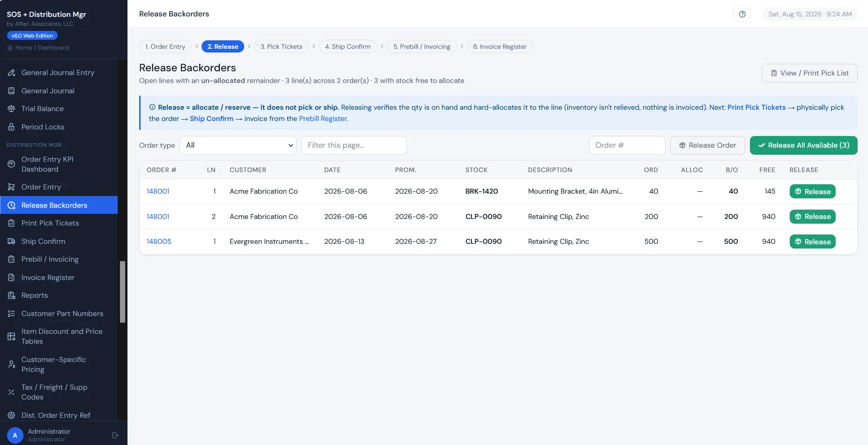Click the General Journal Entry pencil icon
The image size is (868, 445).
[x=12, y=73]
